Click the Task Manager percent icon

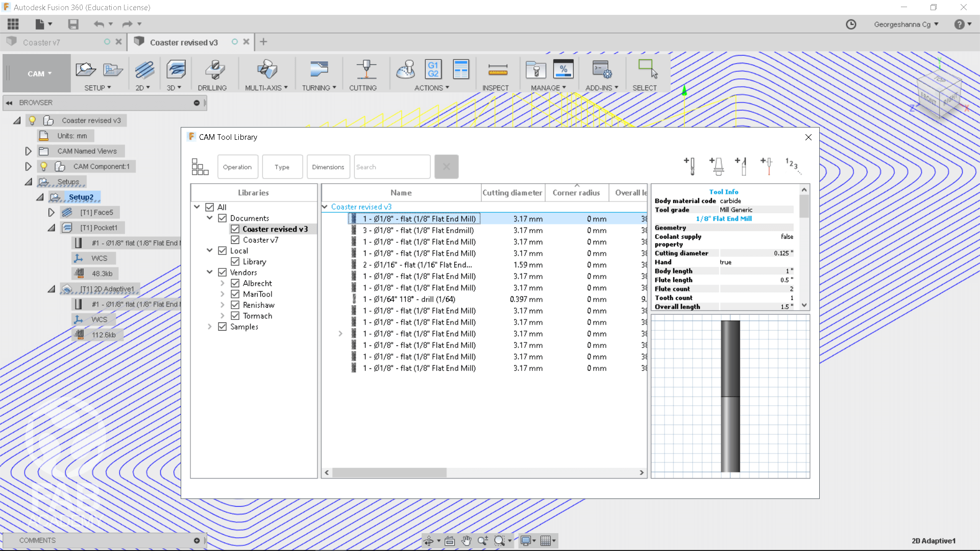click(x=563, y=70)
